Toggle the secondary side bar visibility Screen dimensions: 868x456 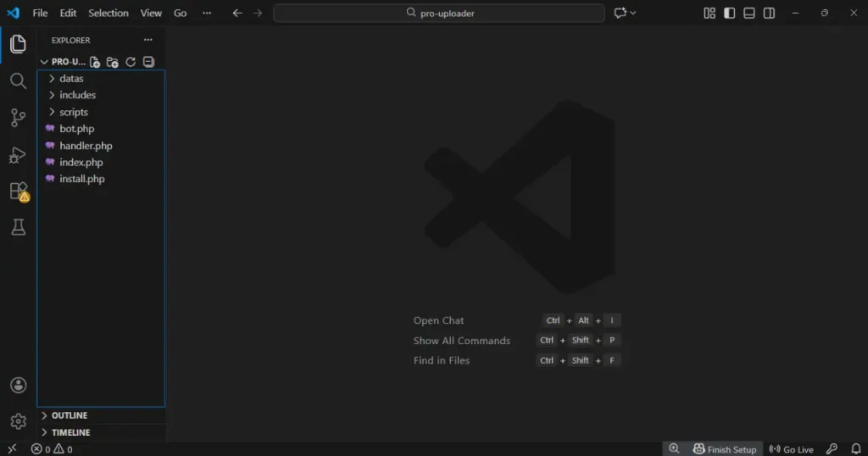[x=769, y=13]
